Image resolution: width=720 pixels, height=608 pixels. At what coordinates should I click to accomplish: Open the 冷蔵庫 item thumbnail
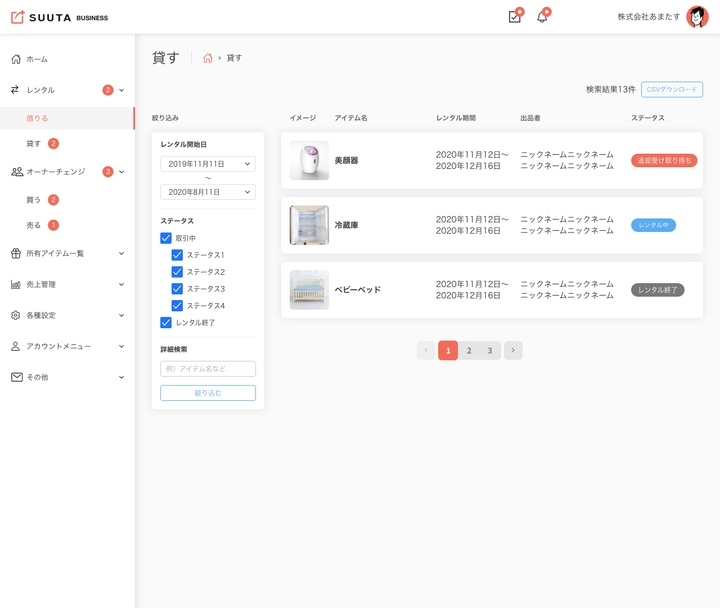tap(309, 225)
